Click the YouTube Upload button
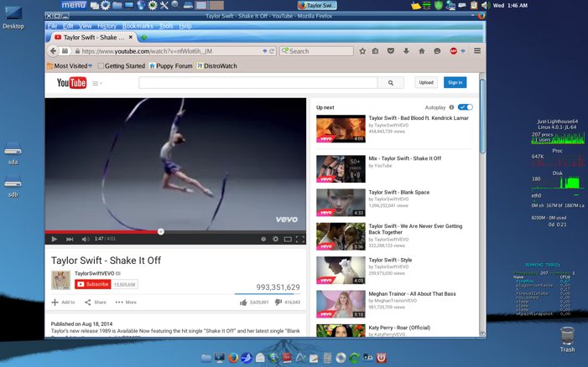This screenshot has width=588, height=367. 426,82
